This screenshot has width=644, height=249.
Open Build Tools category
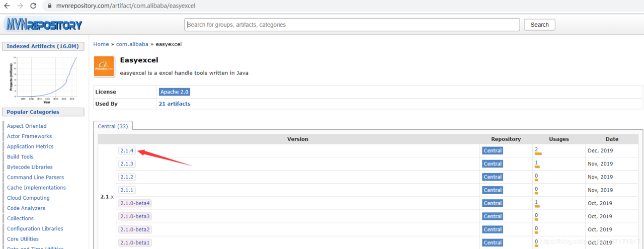point(20,156)
